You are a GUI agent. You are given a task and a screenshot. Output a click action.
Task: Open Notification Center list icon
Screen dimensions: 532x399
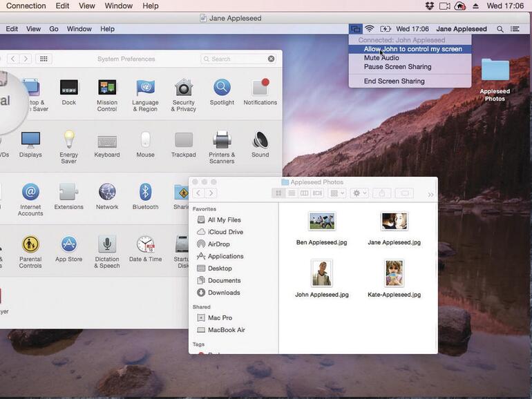pos(515,29)
